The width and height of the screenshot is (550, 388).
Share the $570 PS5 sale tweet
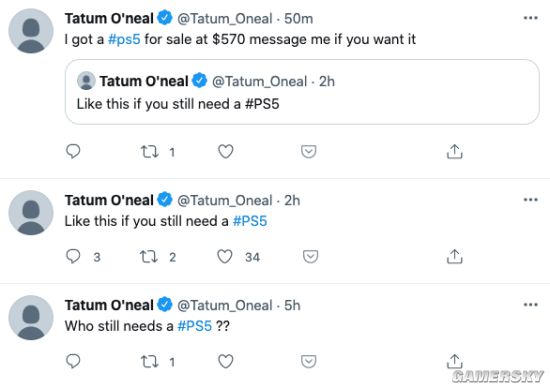[455, 152]
